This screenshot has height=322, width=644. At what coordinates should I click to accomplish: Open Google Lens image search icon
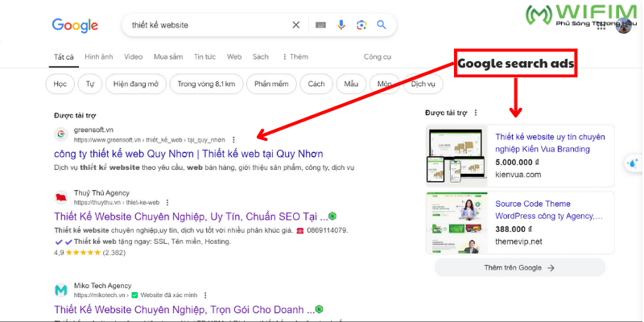(361, 25)
